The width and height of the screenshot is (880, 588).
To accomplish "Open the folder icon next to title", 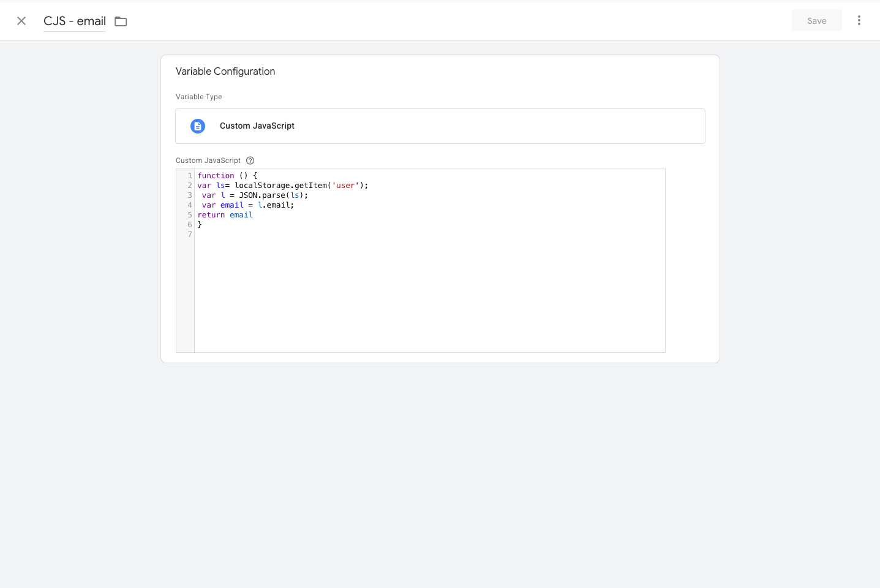I will point(121,21).
